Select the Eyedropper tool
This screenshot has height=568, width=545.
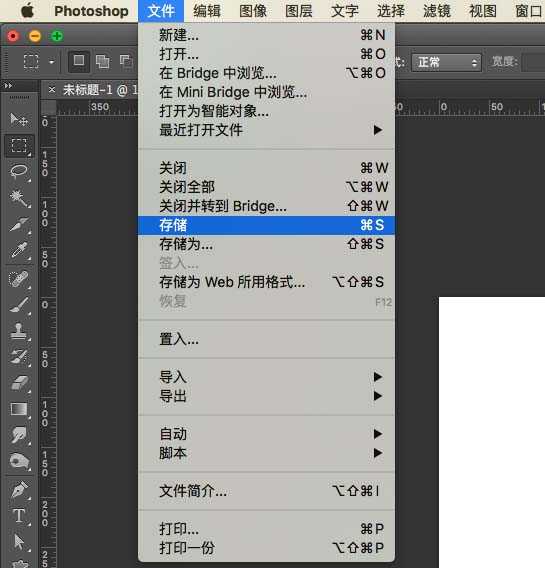point(19,250)
